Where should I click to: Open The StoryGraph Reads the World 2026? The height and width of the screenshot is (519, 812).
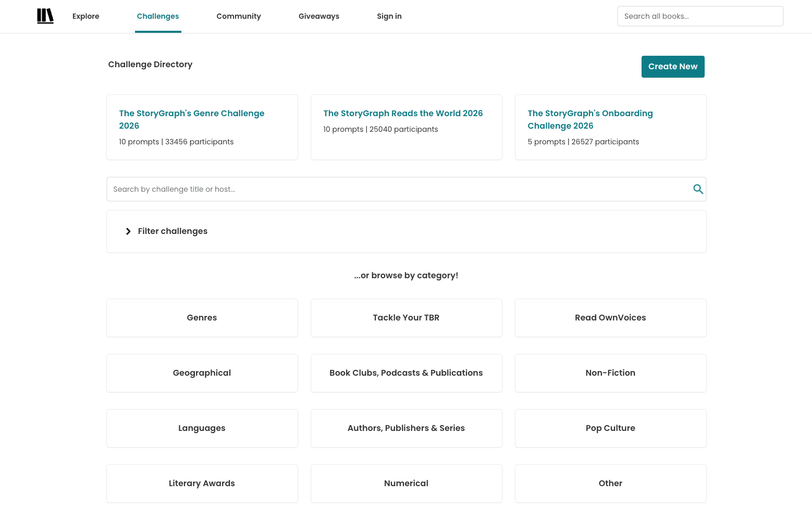(403, 113)
